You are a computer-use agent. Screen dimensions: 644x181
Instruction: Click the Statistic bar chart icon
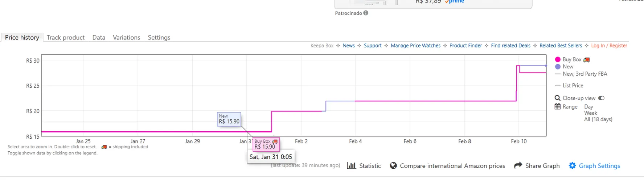point(351,165)
